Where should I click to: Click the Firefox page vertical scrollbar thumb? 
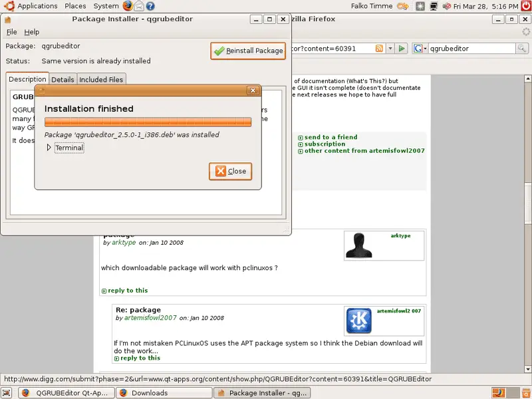coord(527,203)
